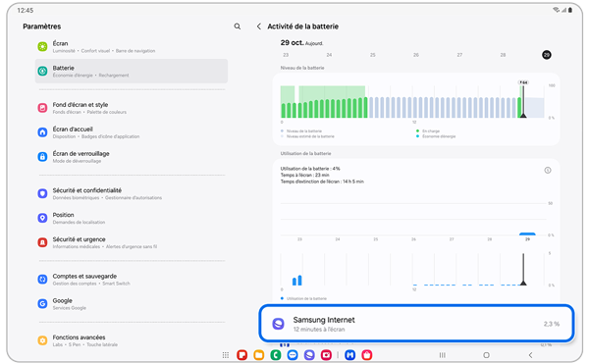This screenshot has width=589, height=364.
Task: Launch Samsung Notes from taskbar
Action: [241, 355]
